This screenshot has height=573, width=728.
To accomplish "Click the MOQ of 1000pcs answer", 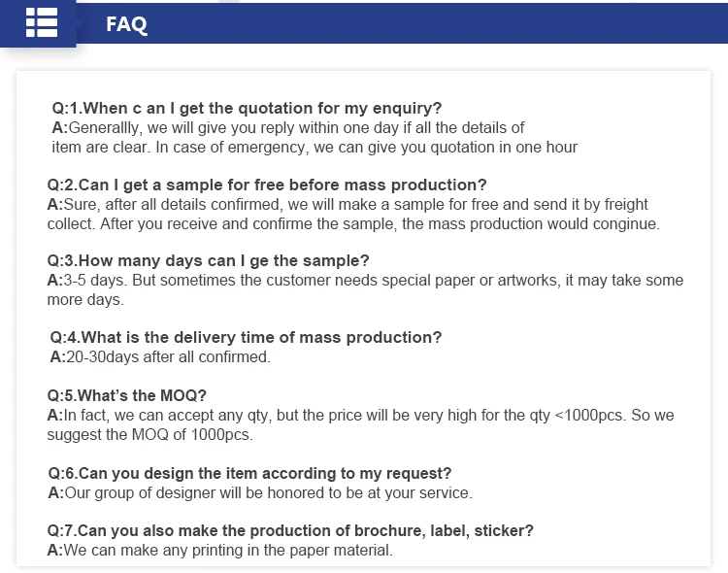I will point(360,424).
